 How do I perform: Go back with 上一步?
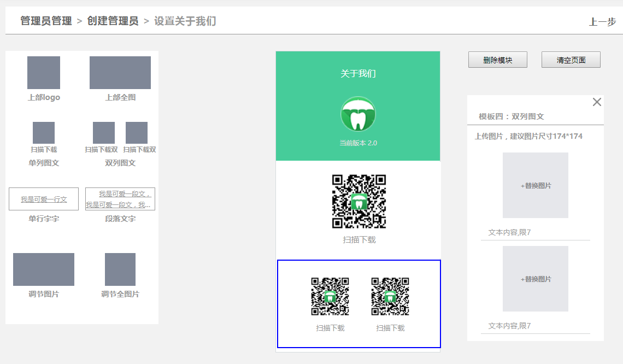tap(602, 22)
